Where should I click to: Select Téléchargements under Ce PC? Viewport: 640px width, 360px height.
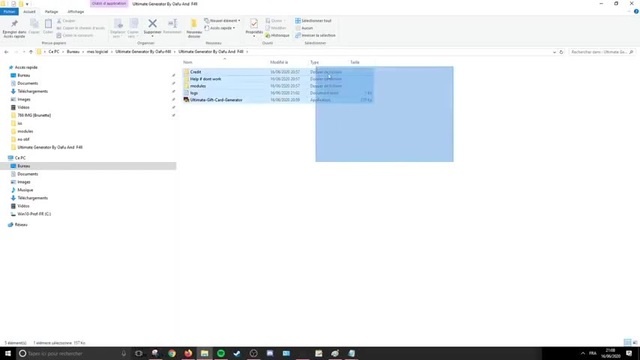[33, 198]
